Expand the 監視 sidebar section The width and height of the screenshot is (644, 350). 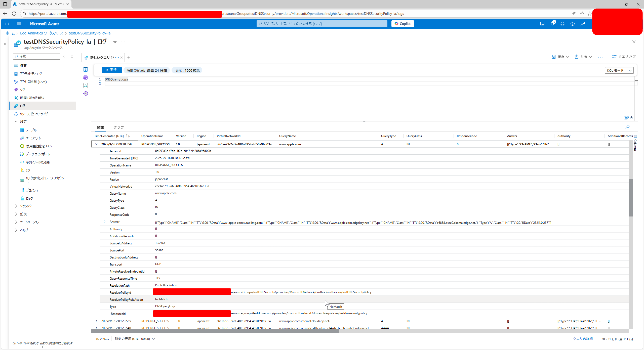[x=16, y=214]
